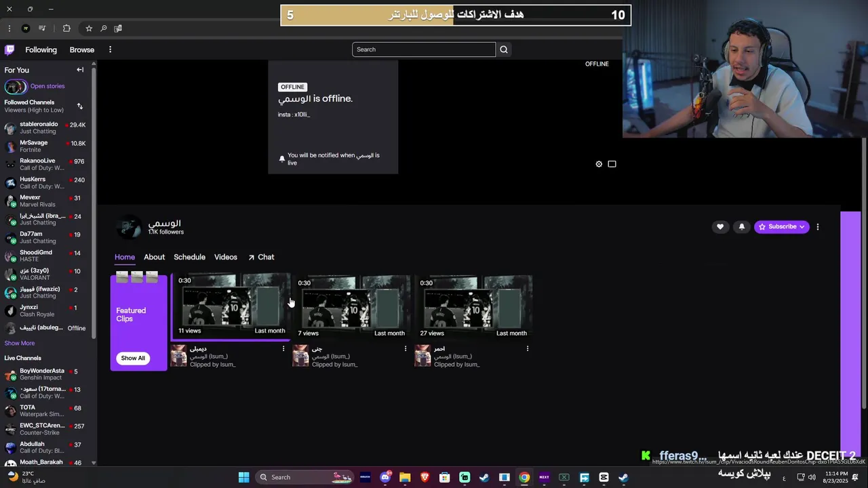This screenshot has width=868, height=488.
Task: Change followed channels sort order
Action: pyautogui.click(x=80, y=106)
